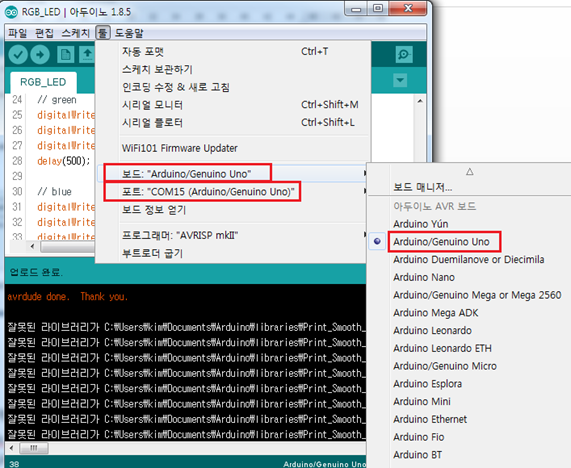
Task: Click the Verify checkmark toolbar icon
Action: coord(18,55)
